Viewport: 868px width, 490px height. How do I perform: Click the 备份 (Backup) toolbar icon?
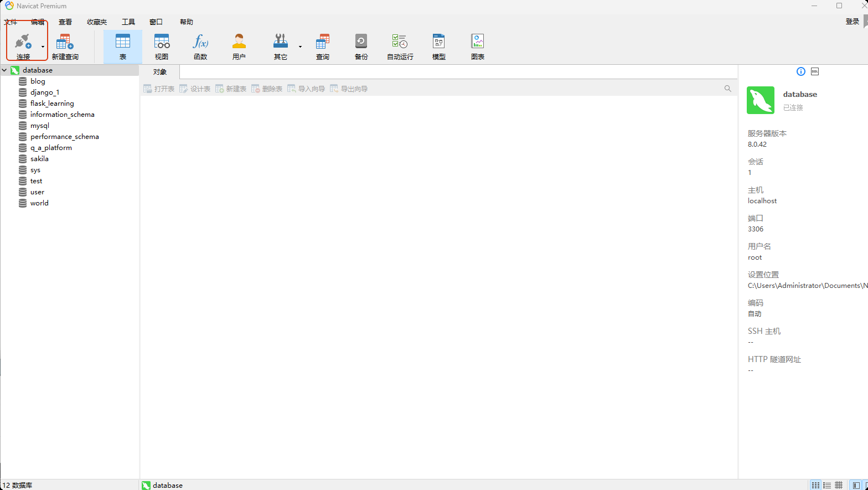[361, 47]
